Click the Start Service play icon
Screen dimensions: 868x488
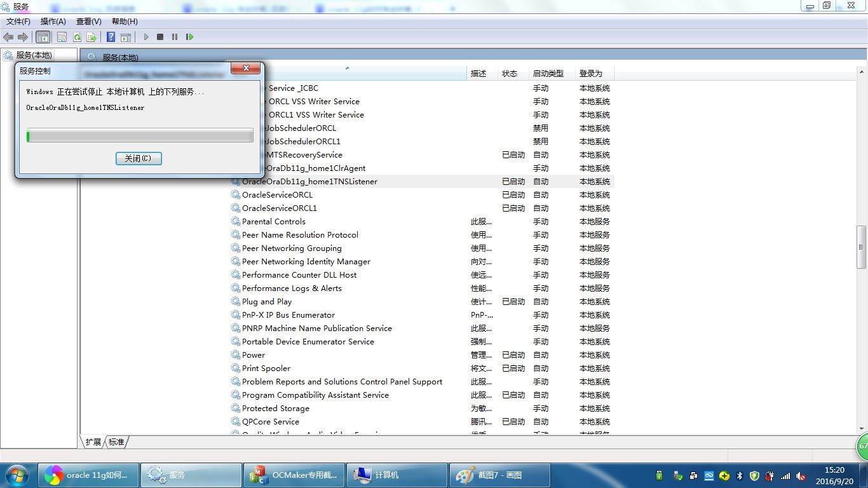pos(146,37)
